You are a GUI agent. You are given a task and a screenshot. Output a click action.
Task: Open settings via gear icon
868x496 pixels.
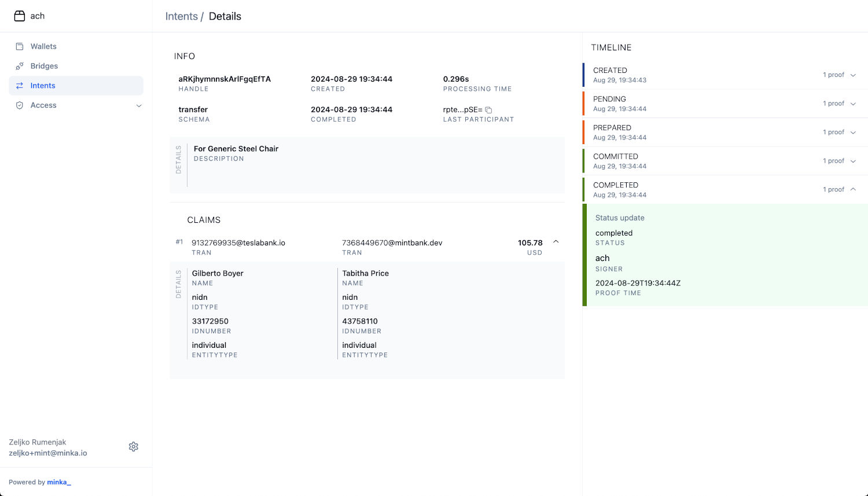[x=134, y=447]
